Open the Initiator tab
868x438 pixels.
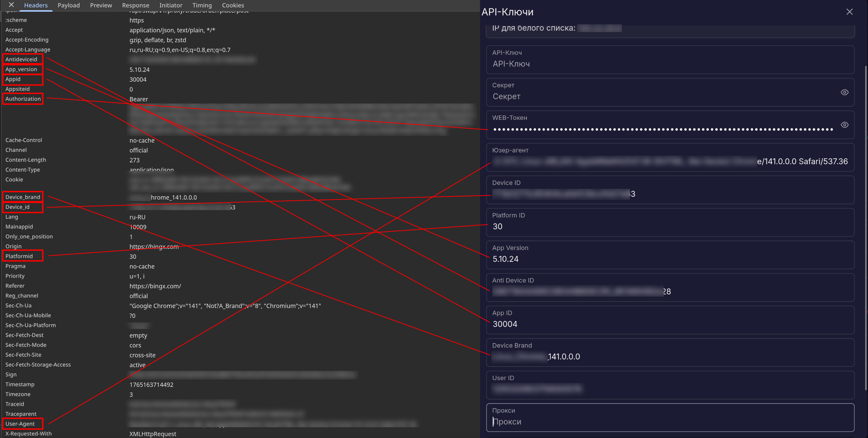(x=170, y=5)
